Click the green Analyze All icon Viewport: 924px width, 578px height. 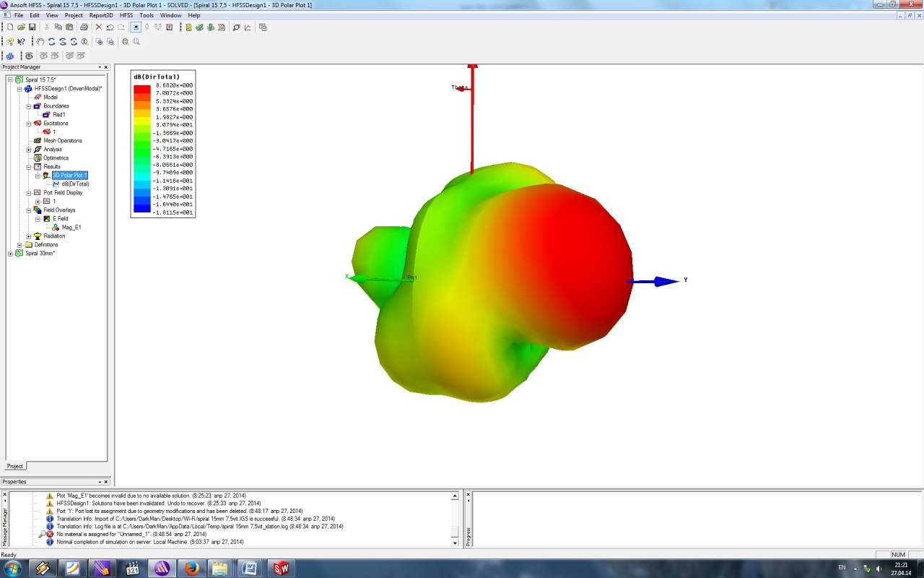pyautogui.click(x=210, y=27)
